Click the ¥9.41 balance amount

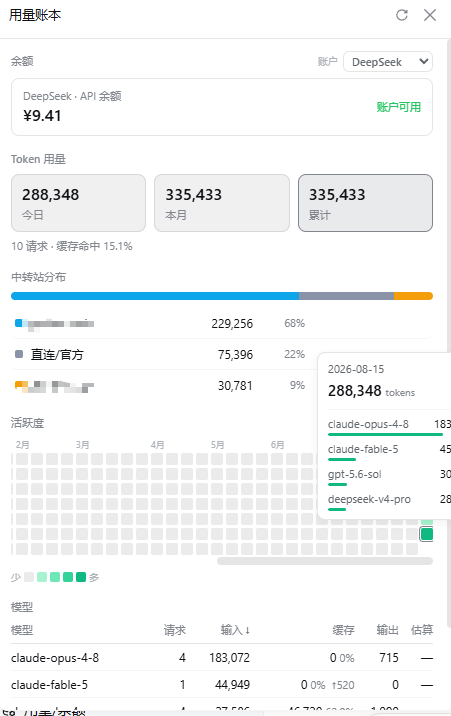click(42, 116)
